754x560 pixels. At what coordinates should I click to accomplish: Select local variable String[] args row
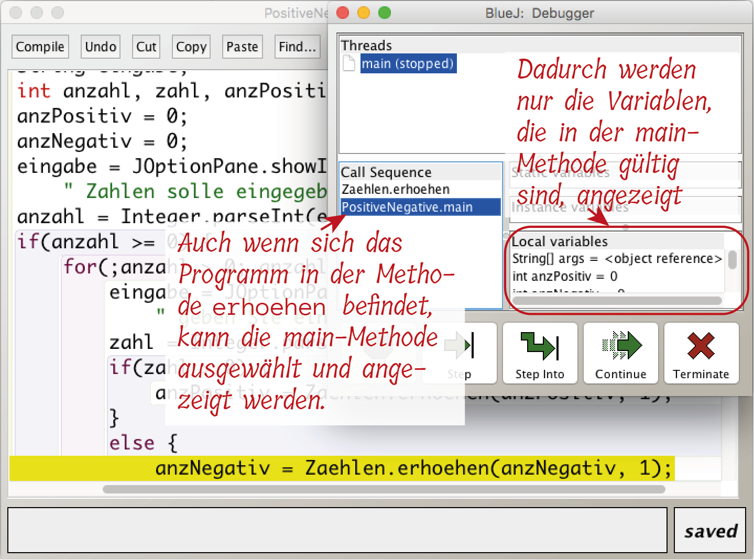[617, 259]
